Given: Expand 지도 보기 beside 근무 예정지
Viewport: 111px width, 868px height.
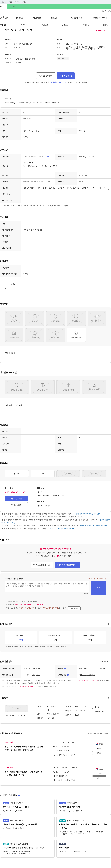Looking at the screenshot, I should pos(103,188).
